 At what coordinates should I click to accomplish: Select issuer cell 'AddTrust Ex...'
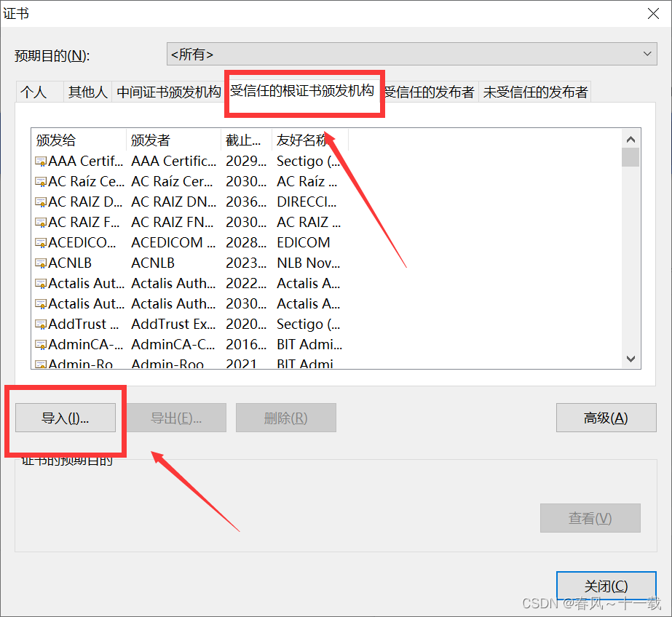[173, 324]
